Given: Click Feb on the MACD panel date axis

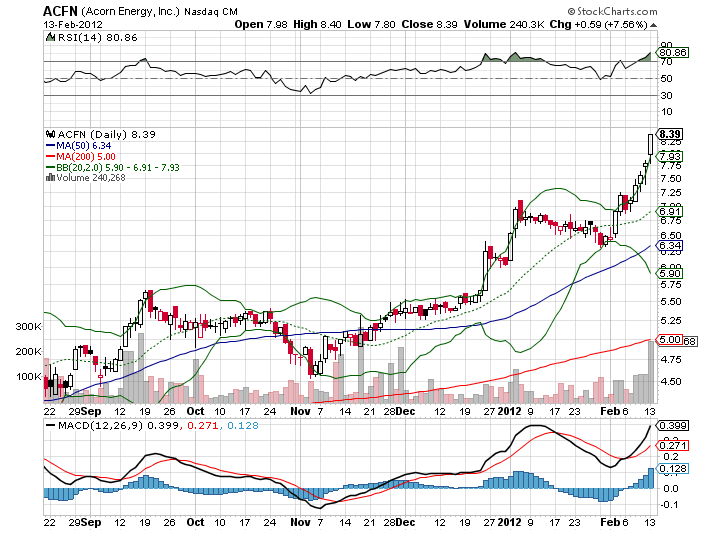Looking at the screenshot, I should (x=610, y=522).
